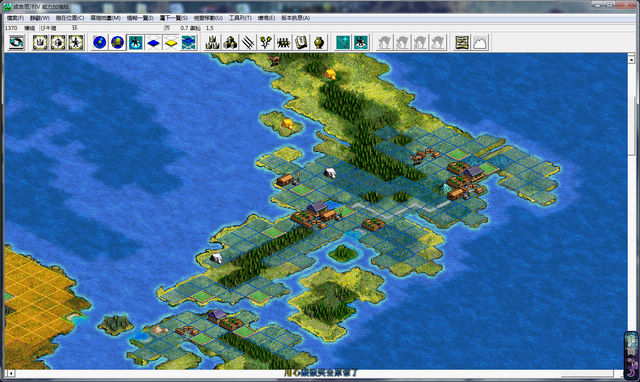This screenshot has width=640, height=382.
Task: Open the toolbar (T) menu
Action: [240, 18]
